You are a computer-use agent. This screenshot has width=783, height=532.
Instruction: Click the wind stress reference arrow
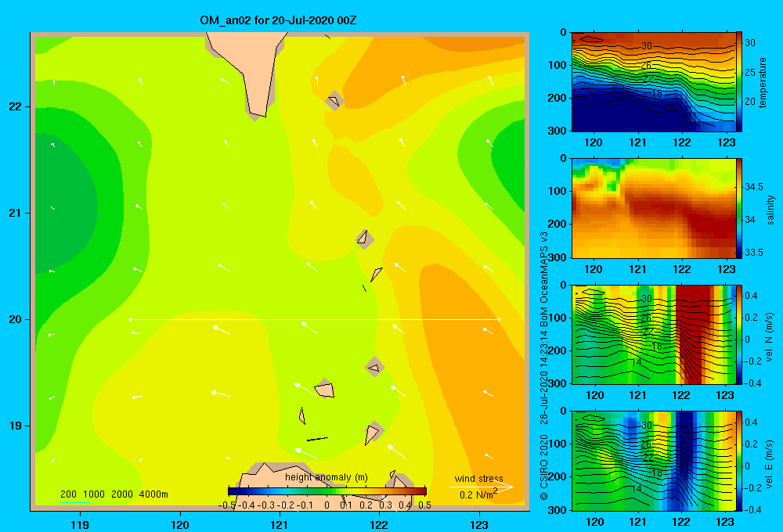tap(482, 487)
